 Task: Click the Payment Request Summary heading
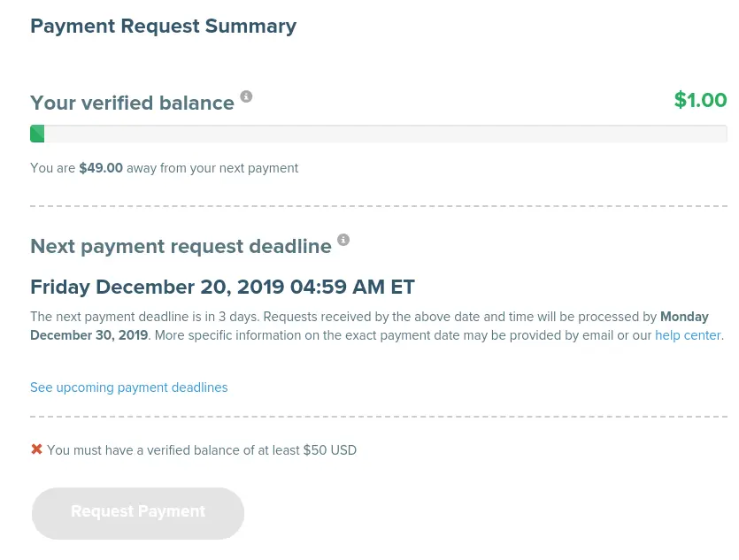(x=163, y=27)
